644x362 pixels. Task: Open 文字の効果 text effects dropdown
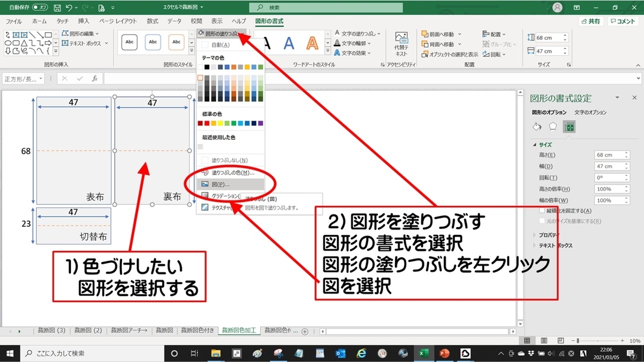point(353,53)
